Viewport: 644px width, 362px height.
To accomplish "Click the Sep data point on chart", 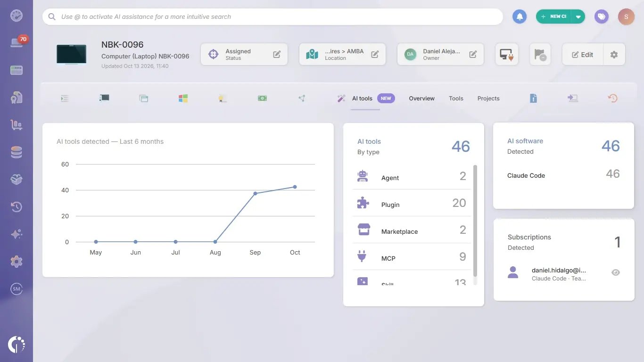I will (255, 193).
